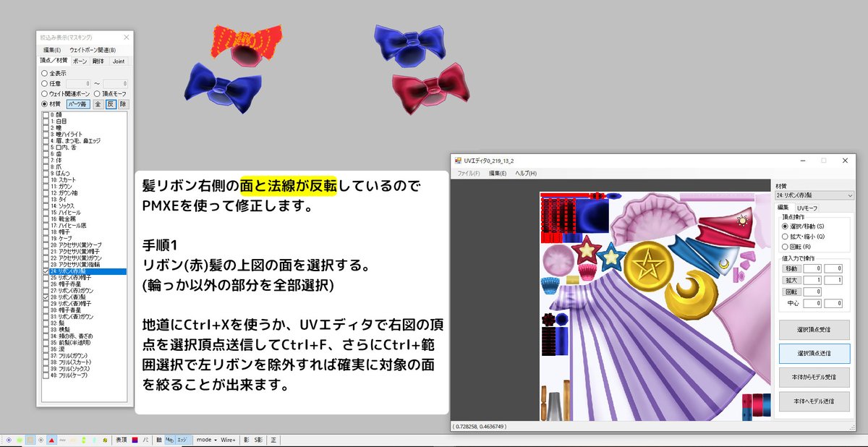Click the 回転 angle input field
Viewport: 868px width, 447px height.
pyautogui.click(x=812, y=291)
